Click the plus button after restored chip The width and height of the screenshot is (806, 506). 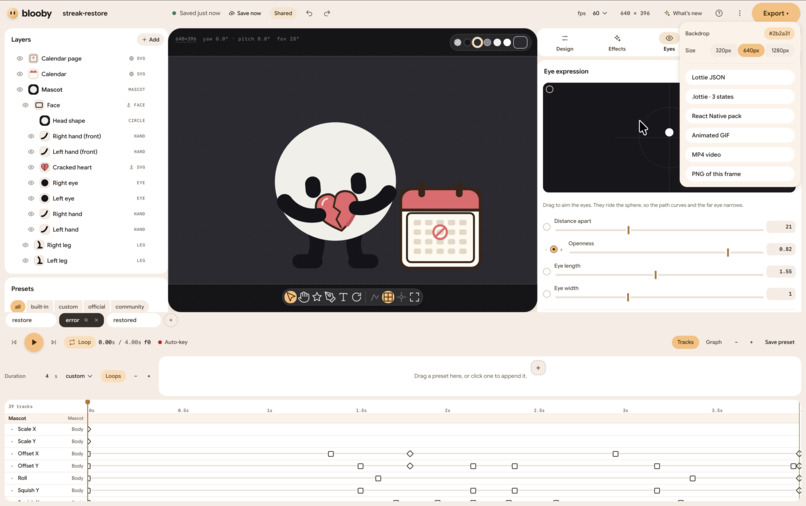coord(171,320)
